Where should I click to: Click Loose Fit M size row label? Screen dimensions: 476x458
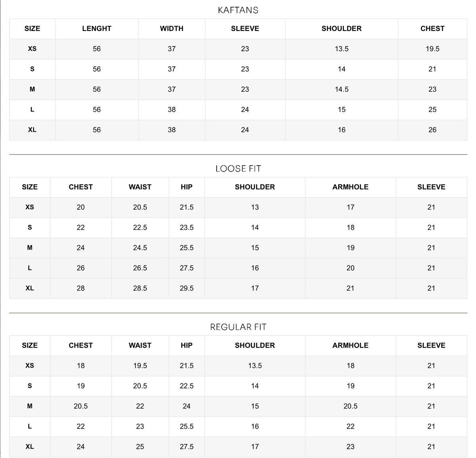tap(30, 248)
